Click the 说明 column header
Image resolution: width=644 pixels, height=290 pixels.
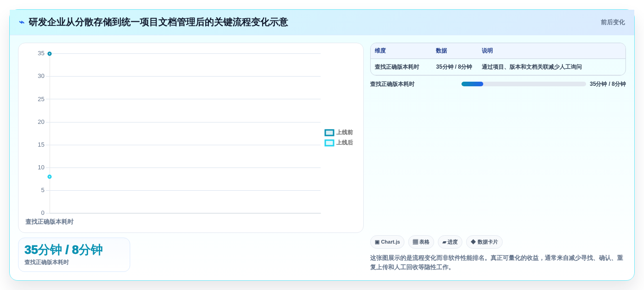pos(487,51)
